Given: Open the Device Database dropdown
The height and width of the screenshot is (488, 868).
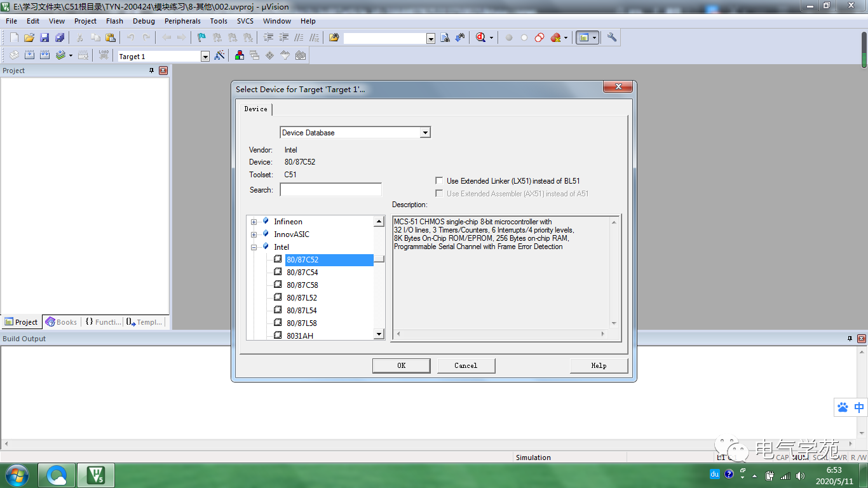Looking at the screenshot, I should (426, 133).
